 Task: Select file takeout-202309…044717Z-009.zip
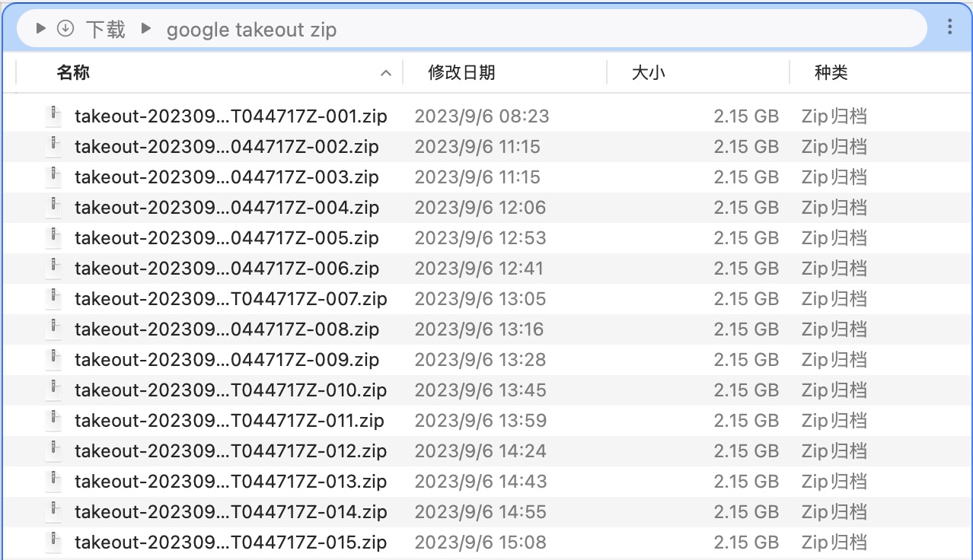227,360
